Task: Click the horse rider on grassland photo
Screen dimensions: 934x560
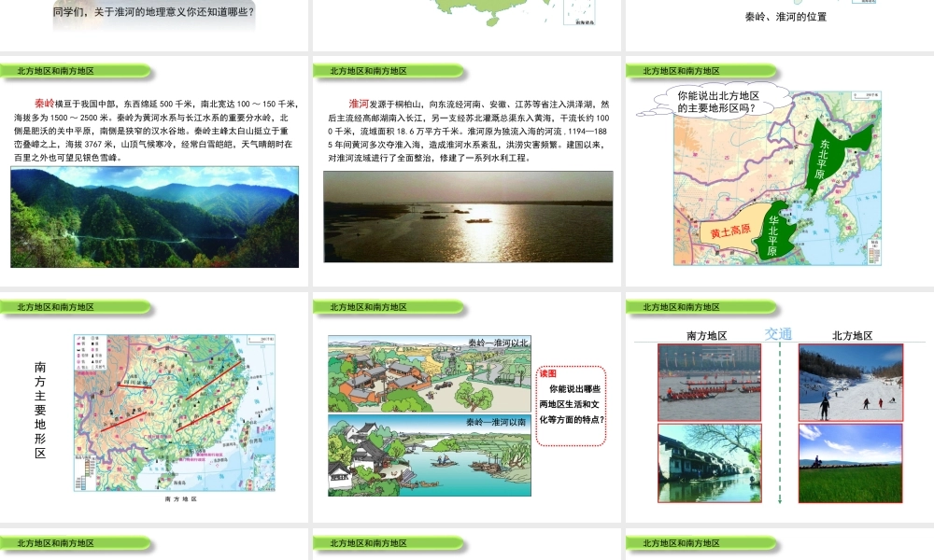Action: click(x=851, y=464)
